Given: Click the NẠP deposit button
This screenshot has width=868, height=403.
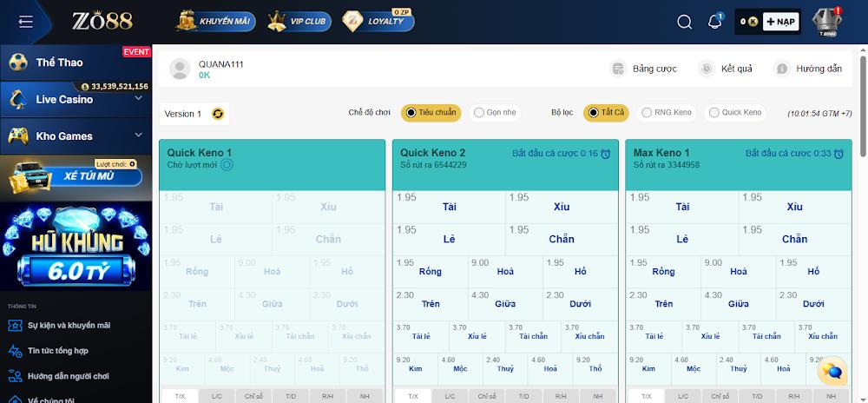Looking at the screenshot, I should [781, 22].
